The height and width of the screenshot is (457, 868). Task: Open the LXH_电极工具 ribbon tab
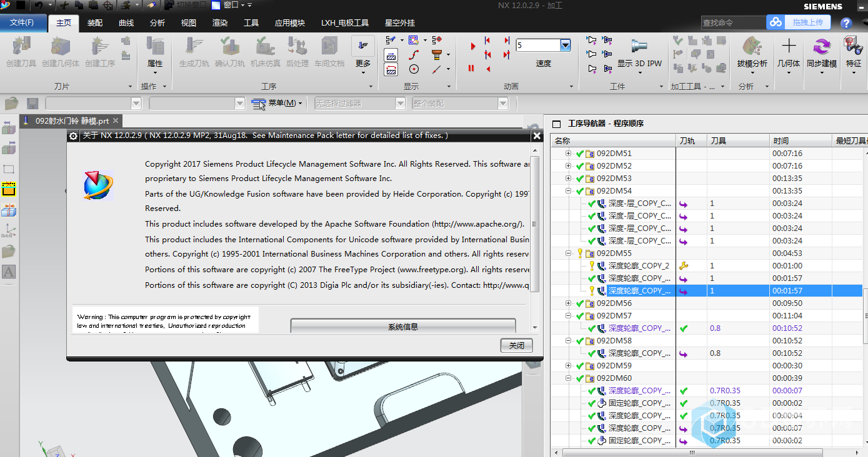345,23
